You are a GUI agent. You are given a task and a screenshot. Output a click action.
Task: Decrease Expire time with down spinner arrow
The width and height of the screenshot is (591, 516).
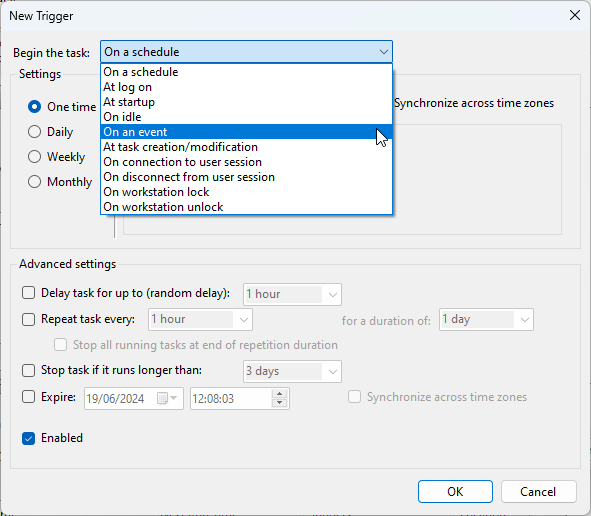[x=279, y=403]
